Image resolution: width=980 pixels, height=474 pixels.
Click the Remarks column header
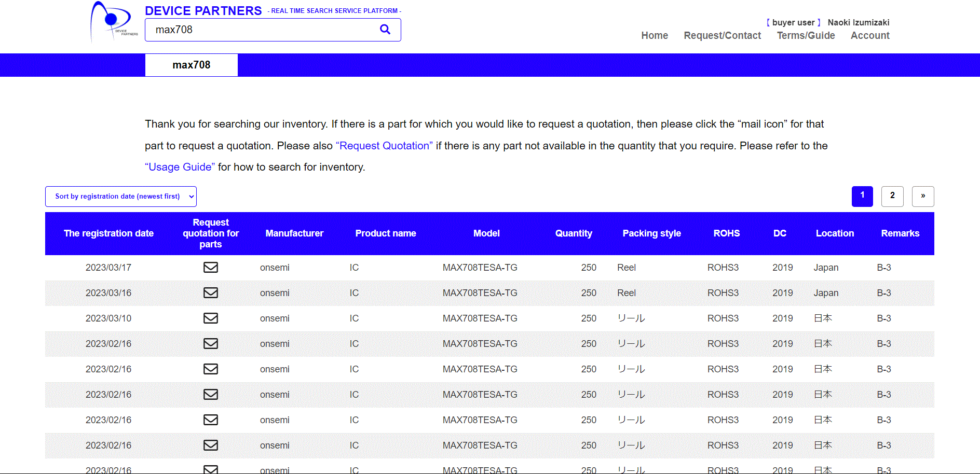[x=900, y=233]
